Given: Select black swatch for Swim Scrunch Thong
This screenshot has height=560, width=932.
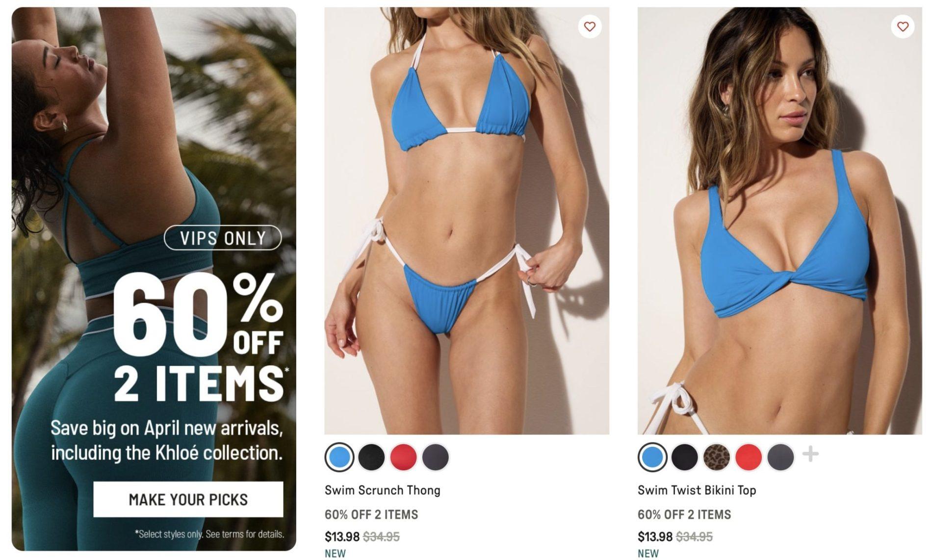Looking at the screenshot, I should click(371, 457).
